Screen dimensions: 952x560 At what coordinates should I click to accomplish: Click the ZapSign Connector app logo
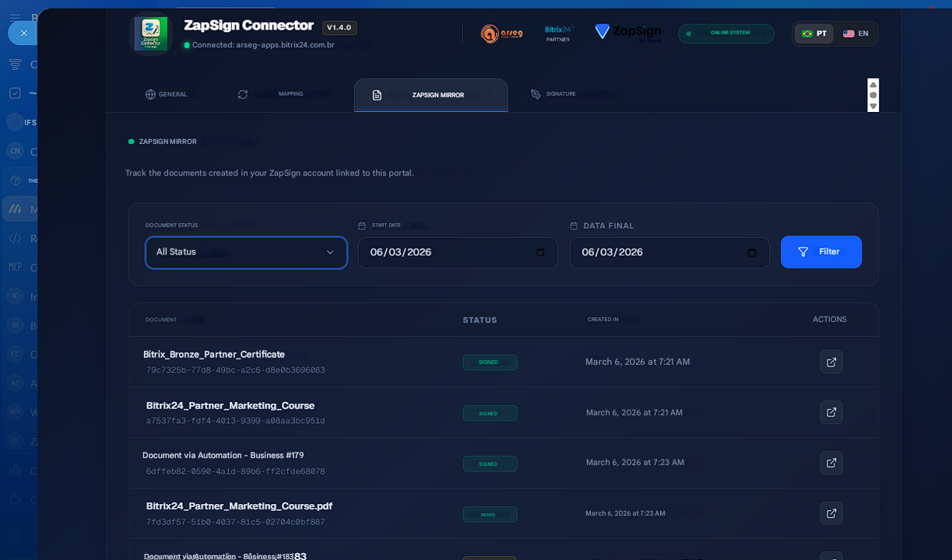coord(150,34)
